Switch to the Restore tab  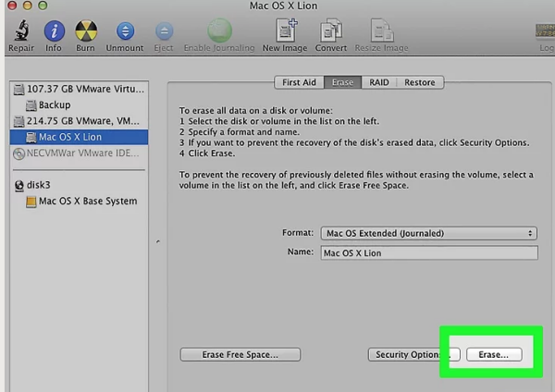point(420,82)
